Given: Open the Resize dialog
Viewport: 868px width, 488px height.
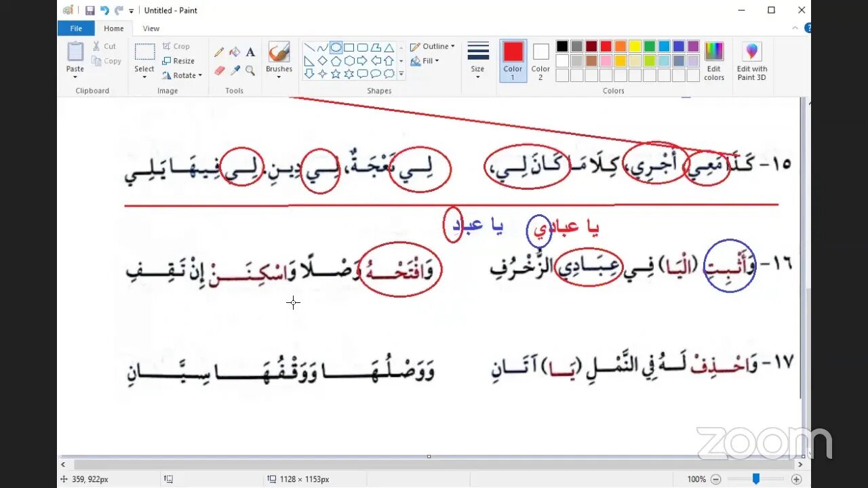Looking at the screenshot, I should (x=178, y=61).
